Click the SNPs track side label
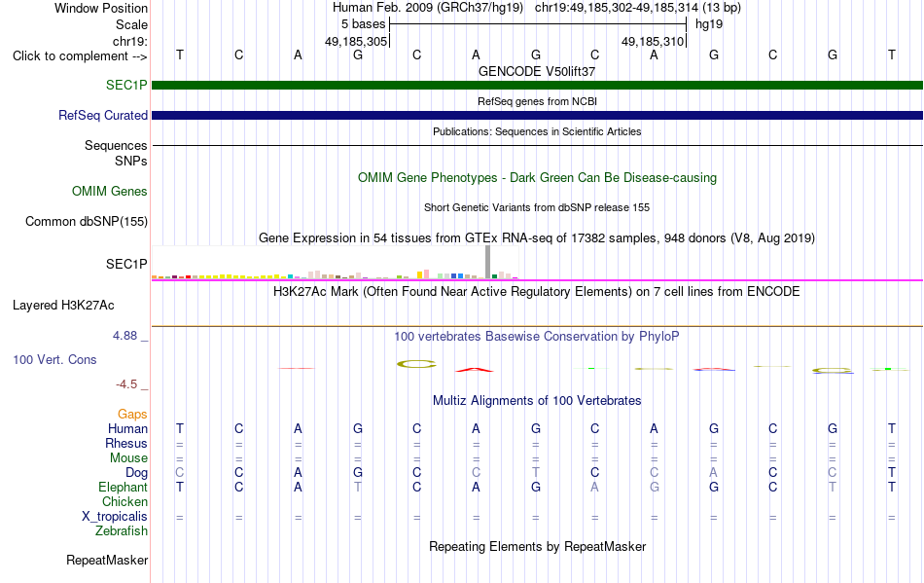This screenshot has width=924, height=583. tap(131, 161)
